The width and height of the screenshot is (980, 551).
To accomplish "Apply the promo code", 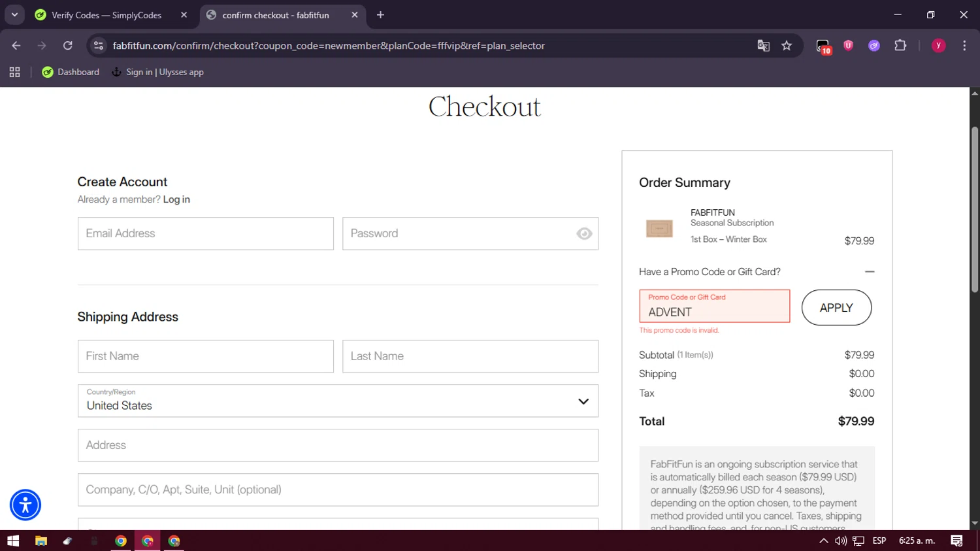I will point(836,307).
